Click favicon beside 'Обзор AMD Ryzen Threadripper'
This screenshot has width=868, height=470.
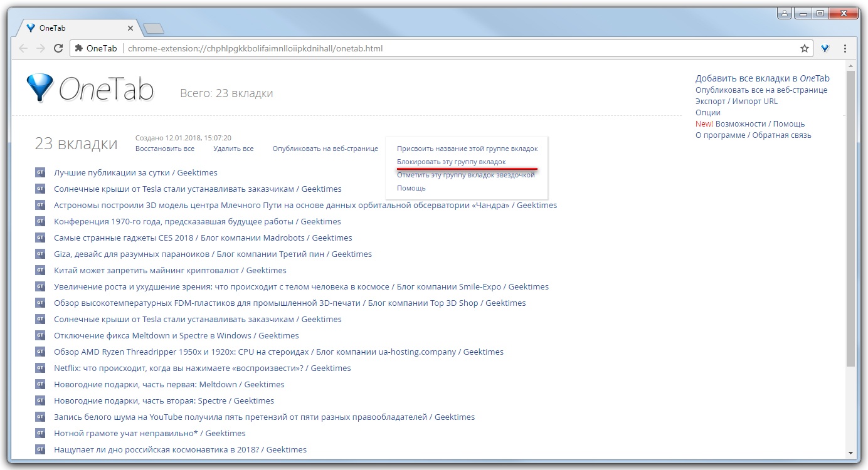[x=40, y=352]
